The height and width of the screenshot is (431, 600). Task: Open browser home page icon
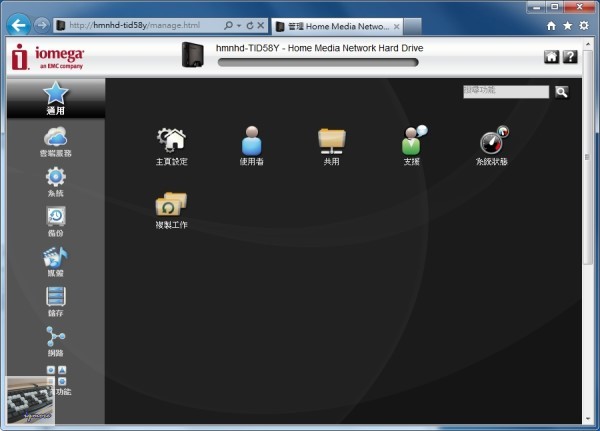pos(551,26)
